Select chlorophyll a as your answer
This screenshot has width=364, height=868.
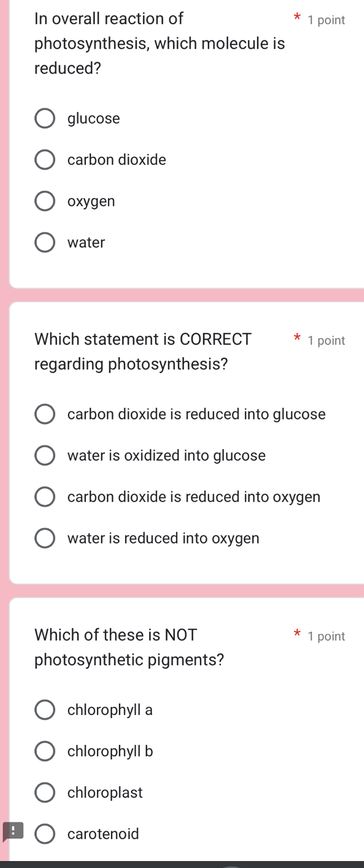(45, 710)
